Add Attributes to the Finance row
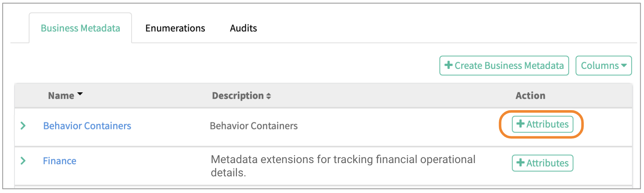Screen dimensions: 644x193 (542, 163)
